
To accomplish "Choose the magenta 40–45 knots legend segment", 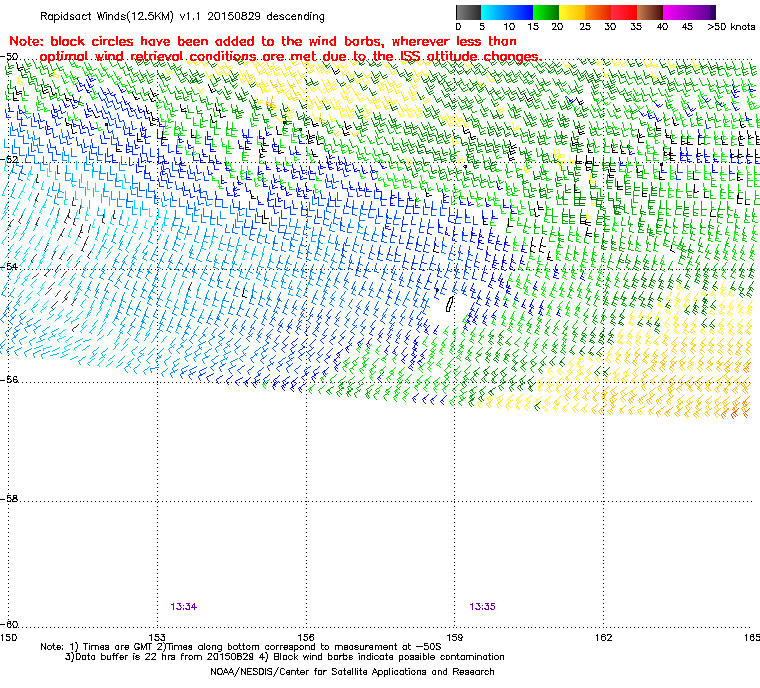I will [677, 12].
